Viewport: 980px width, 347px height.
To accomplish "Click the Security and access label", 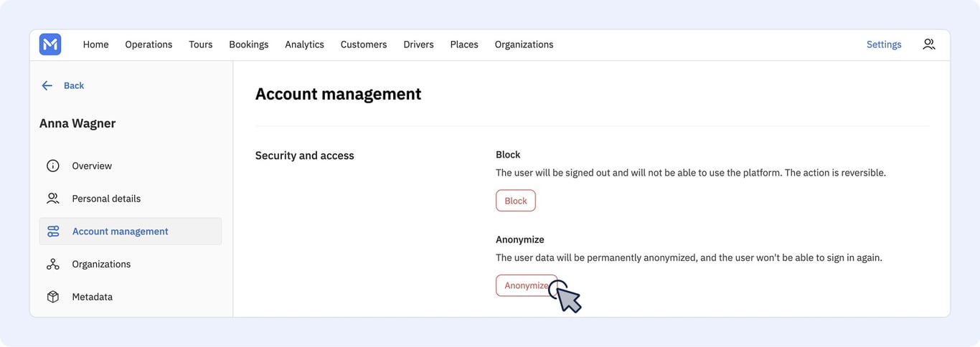I will tap(305, 156).
